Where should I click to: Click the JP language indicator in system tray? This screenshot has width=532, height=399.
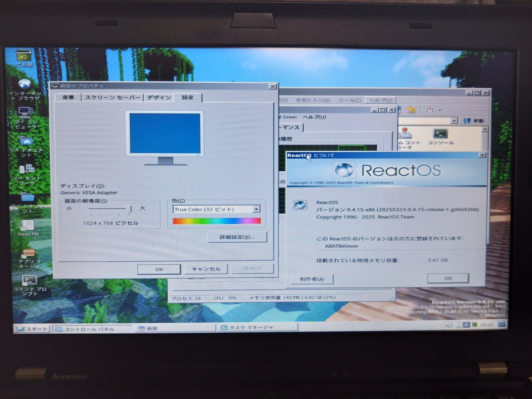point(466,325)
